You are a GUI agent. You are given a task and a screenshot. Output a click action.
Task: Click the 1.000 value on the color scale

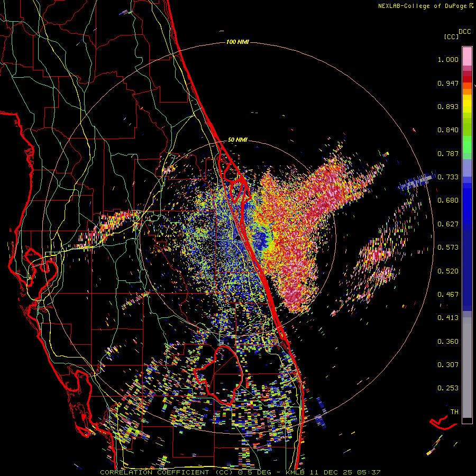448,59
